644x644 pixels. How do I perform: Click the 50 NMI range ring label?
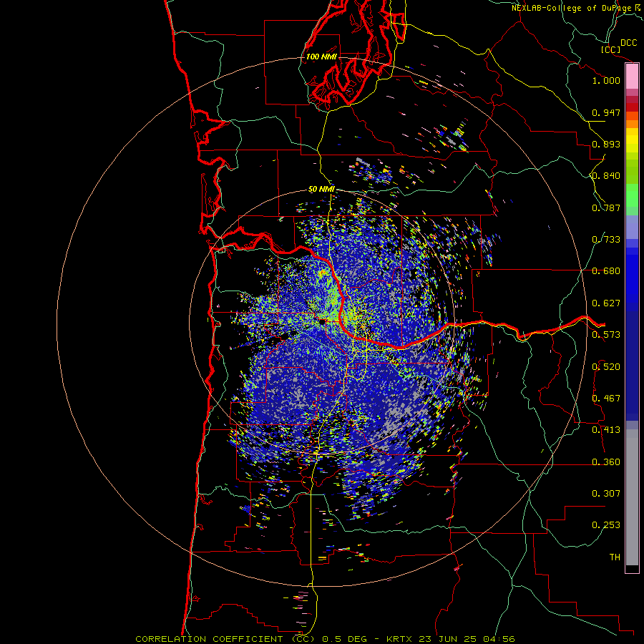321,190
